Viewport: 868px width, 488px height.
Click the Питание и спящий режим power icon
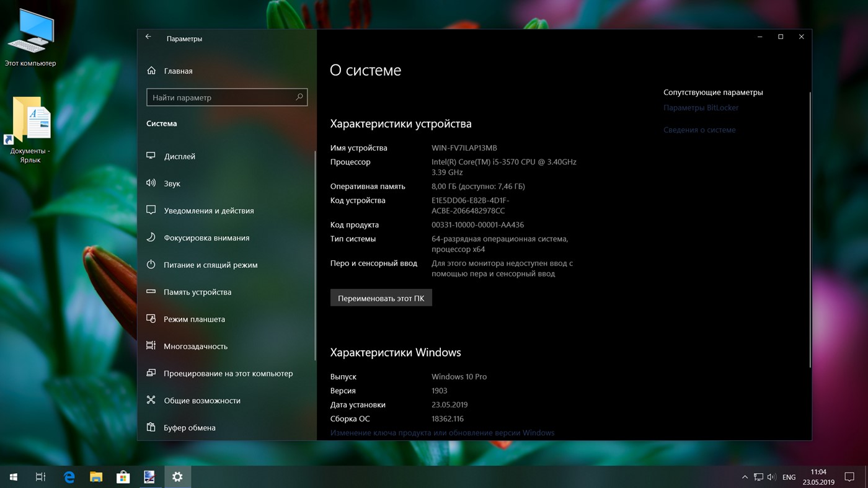coord(151,264)
